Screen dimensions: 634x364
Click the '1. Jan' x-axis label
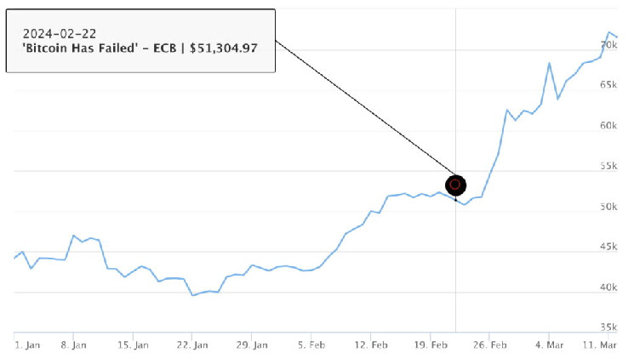[x=27, y=345]
